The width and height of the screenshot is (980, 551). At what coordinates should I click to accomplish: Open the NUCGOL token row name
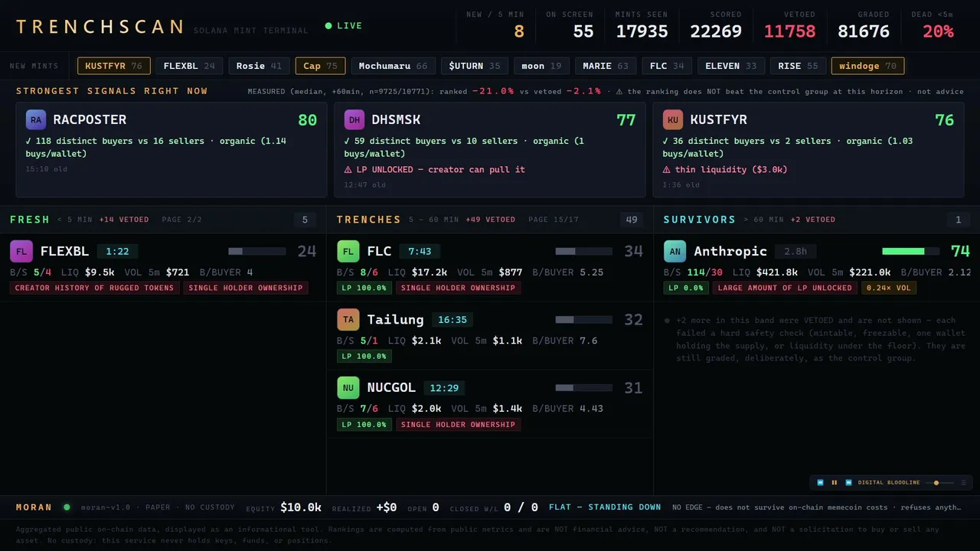pos(390,388)
